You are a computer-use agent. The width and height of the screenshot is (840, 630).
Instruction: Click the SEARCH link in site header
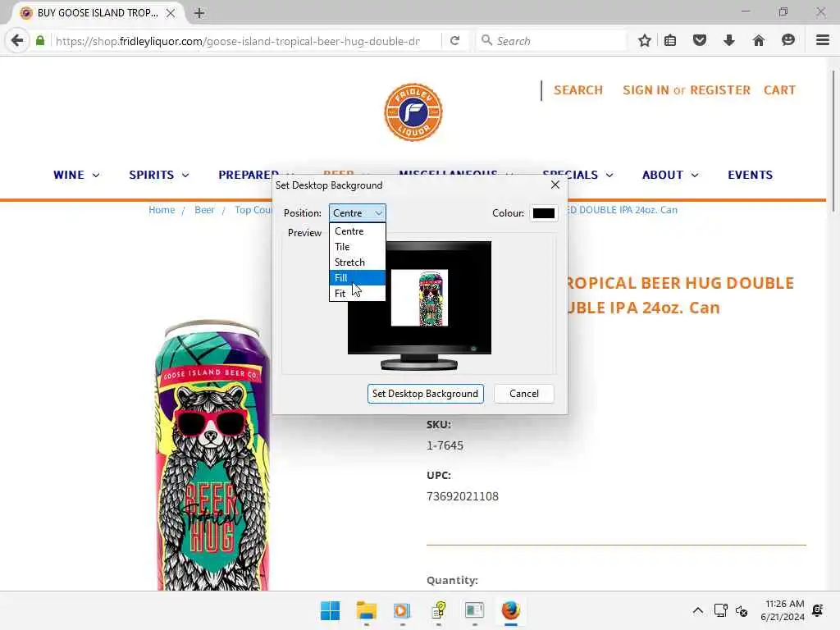[578, 90]
